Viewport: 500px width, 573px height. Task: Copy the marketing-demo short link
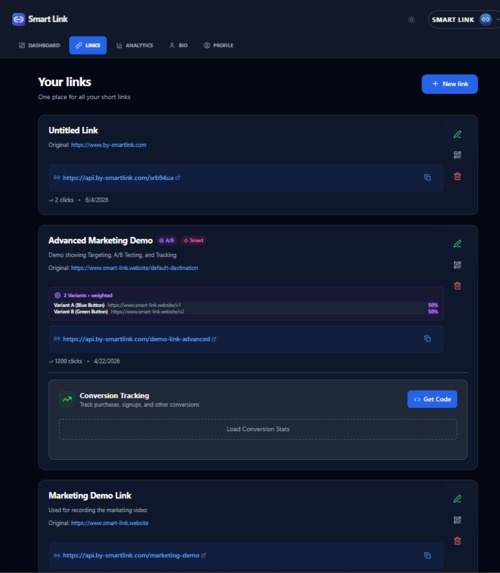(x=427, y=555)
